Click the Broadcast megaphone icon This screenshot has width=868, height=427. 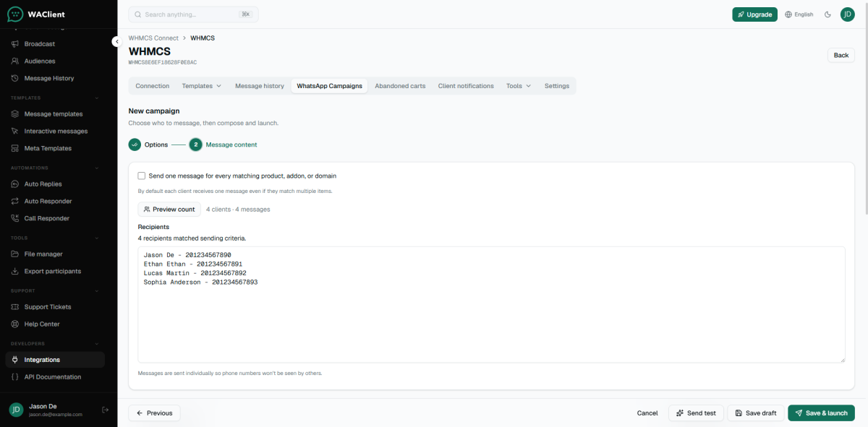[x=16, y=44]
